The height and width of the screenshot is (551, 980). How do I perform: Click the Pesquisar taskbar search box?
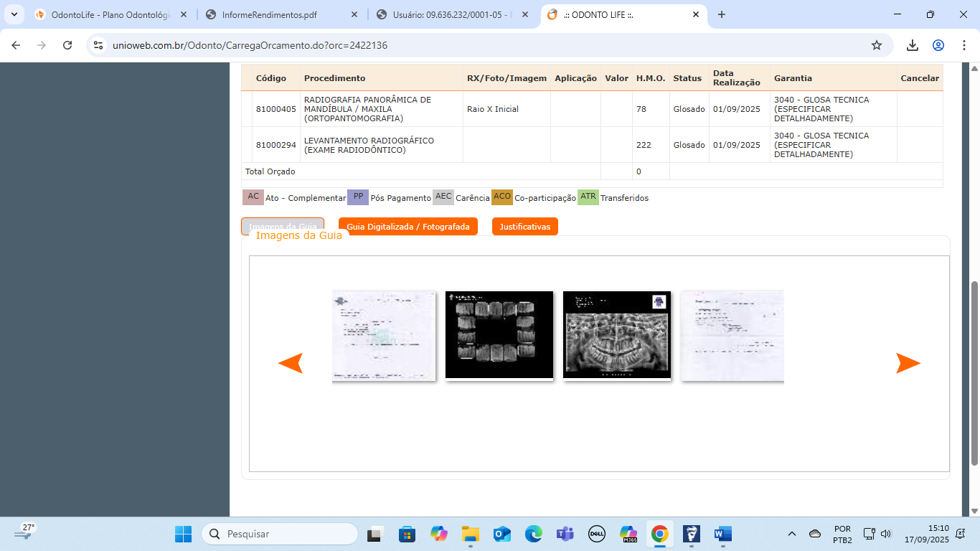pos(280,534)
